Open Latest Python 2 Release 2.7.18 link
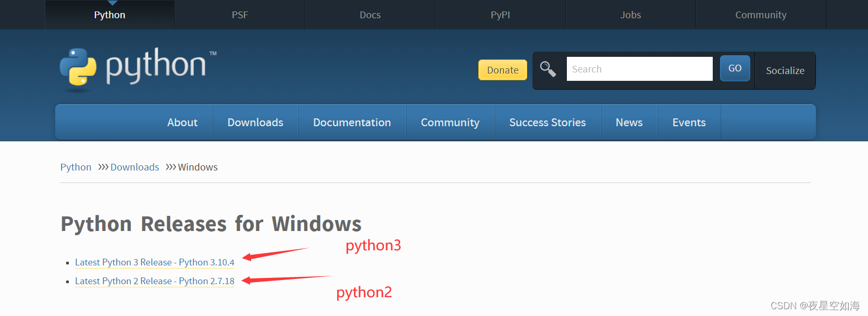 click(155, 281)
